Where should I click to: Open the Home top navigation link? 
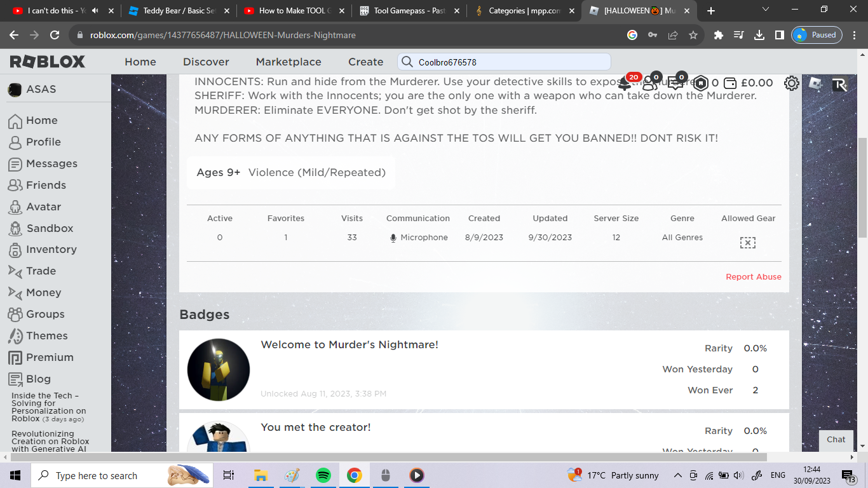coord(140,62)
